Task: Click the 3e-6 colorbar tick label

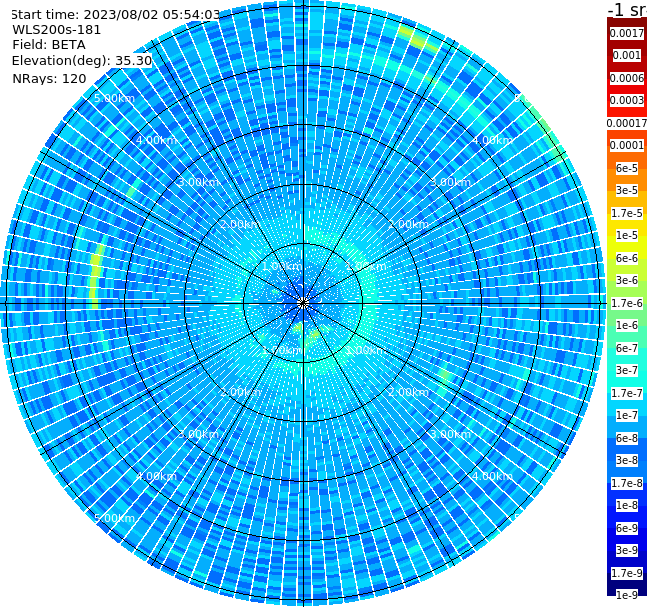Action: [x=627, y=280]
